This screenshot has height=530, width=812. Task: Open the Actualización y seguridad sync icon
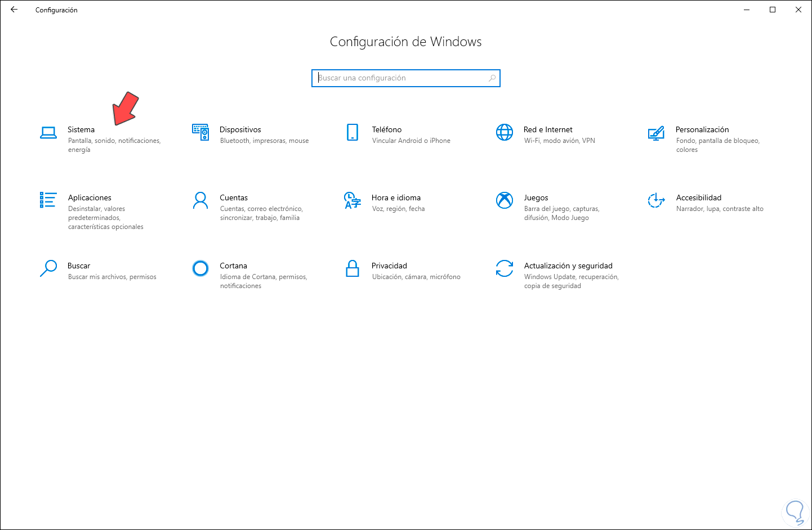pyautogui.click(x=505, y=268)
